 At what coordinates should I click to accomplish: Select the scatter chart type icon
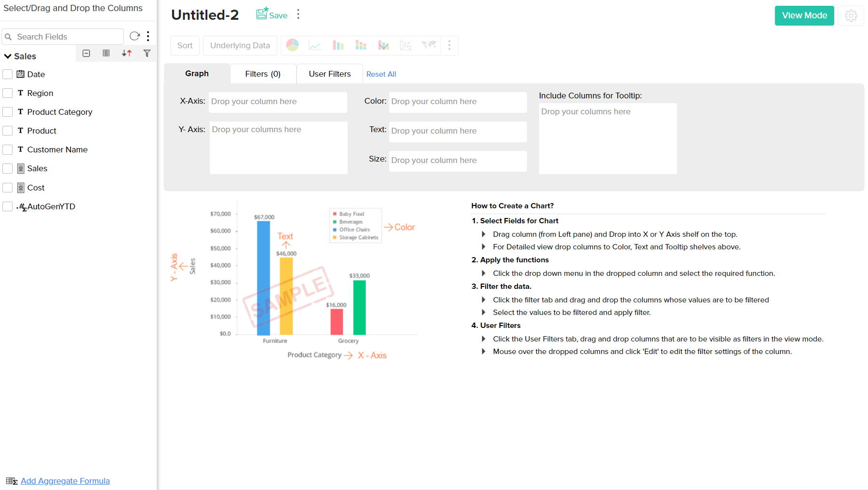click(x=406, y=45)
